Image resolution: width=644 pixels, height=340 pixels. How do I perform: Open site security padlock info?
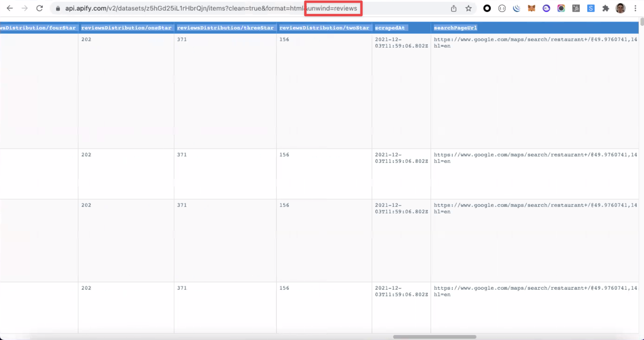58,8
